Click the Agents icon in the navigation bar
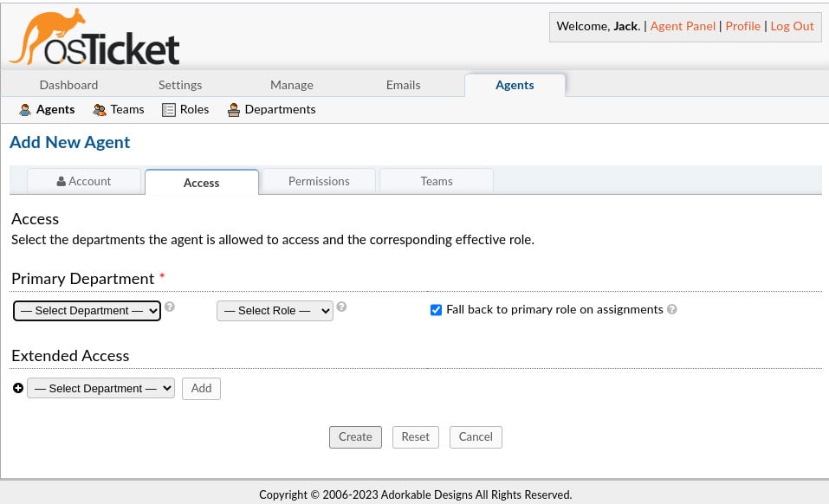Viewport: 829px width, 504px height. [25, 109]
